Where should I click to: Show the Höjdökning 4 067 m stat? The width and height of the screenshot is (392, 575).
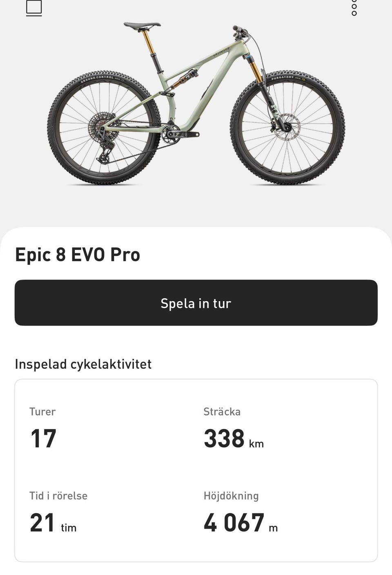(241, 513)
